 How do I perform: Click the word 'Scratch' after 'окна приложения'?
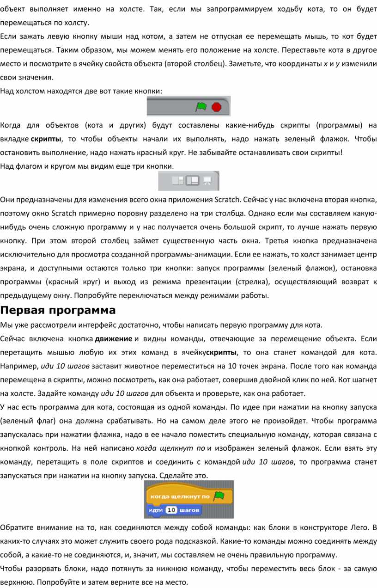coord(226,200)
